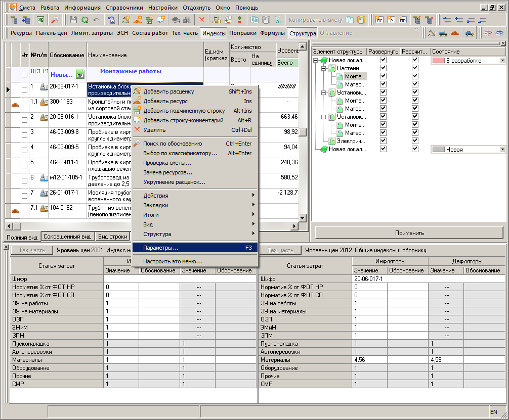Viewport: 509px width, 420px height.
Task: Select Добавить расценку from context menu
Action: tap(195, 91)
